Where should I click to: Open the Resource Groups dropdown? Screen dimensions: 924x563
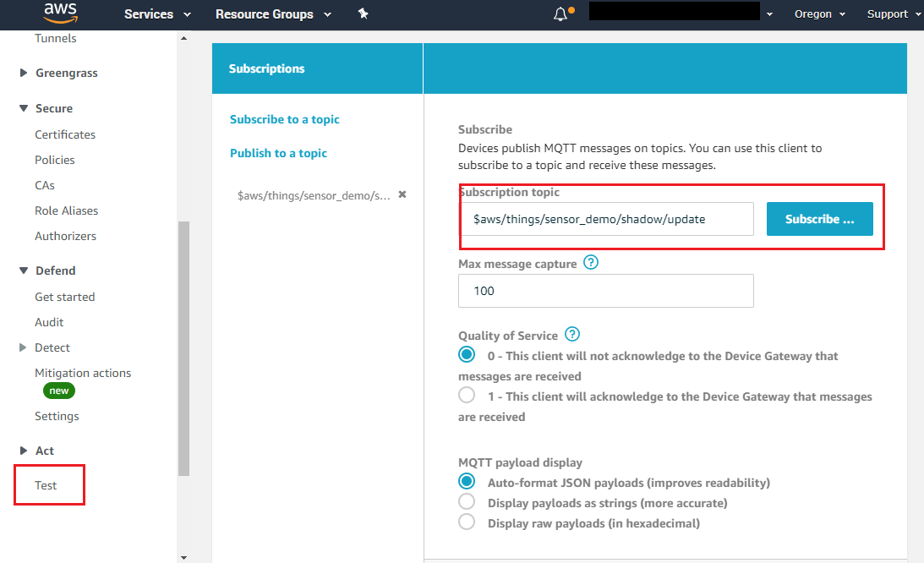pos(273,14)
